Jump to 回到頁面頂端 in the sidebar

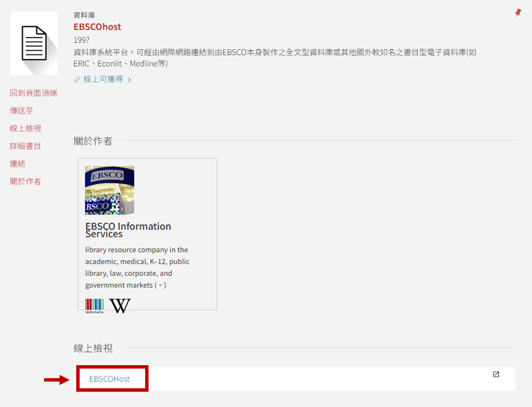click(33, 93)
